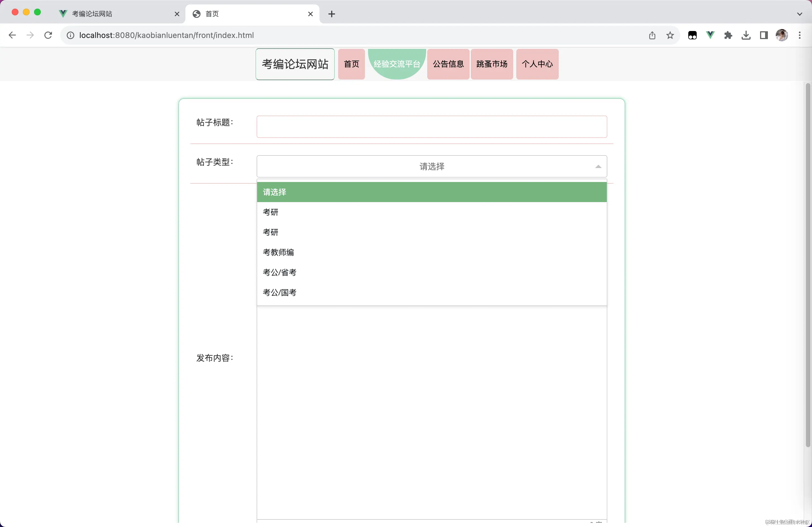Collapse the 请选择 dropdown with its arrow
The height and width of the screenshot is (527, 812).
(x=598, y=166)
